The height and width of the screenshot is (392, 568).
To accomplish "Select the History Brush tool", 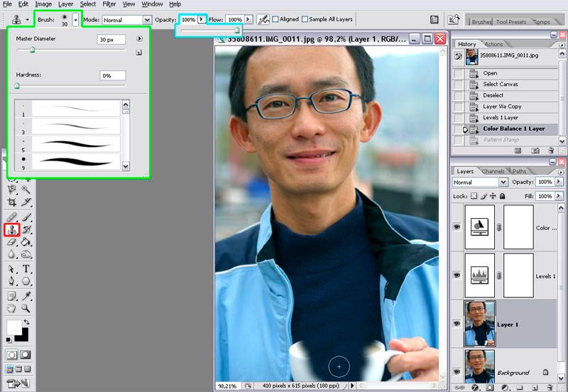I will click(x=26, y=229).
